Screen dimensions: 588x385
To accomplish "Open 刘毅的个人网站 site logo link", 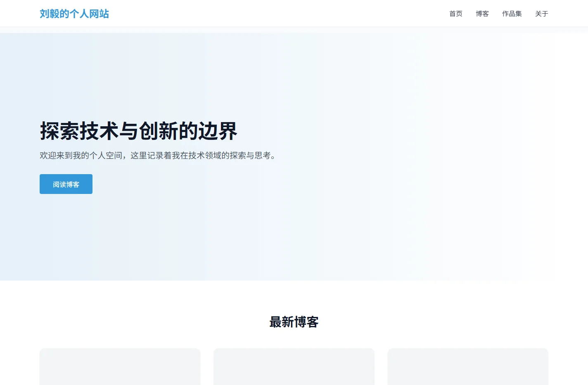I will 74,14.
